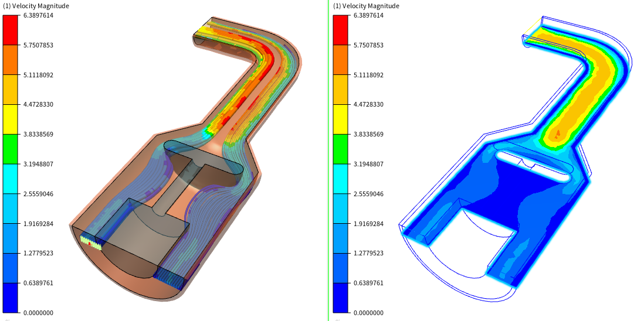The height and width of the screenshot is (321, 644).
Task: Click the dark blue bottom swatch in the left legend
Action: tap(12, 298)
